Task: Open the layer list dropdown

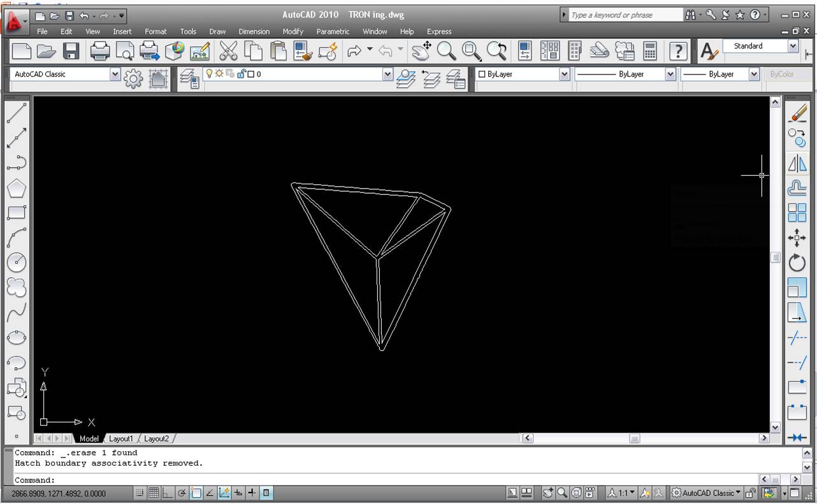Action: pos(387,75)
